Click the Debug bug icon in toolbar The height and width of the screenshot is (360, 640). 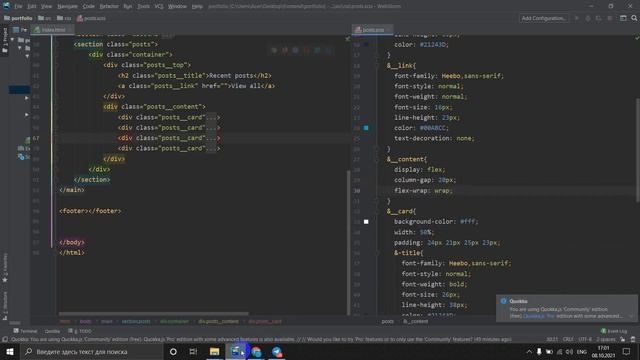pos(588,18)
